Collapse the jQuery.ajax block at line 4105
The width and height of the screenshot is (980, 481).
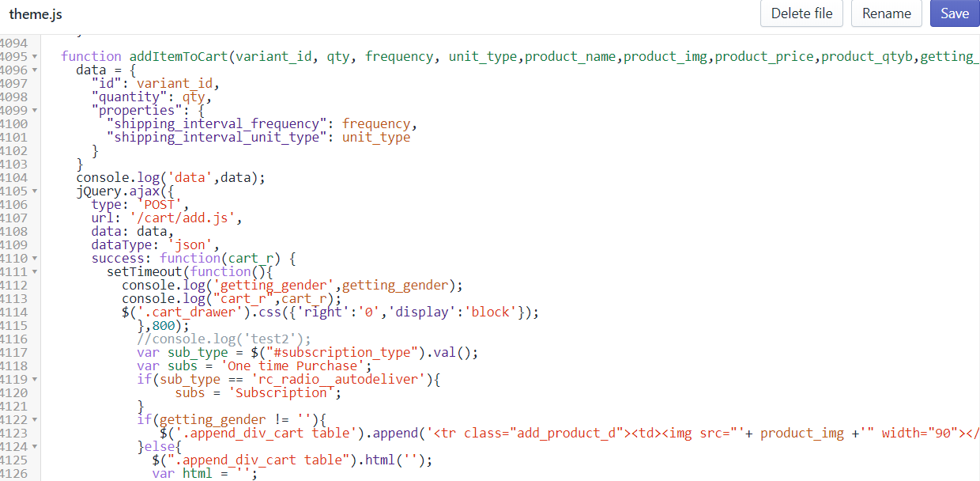(35, 191)
